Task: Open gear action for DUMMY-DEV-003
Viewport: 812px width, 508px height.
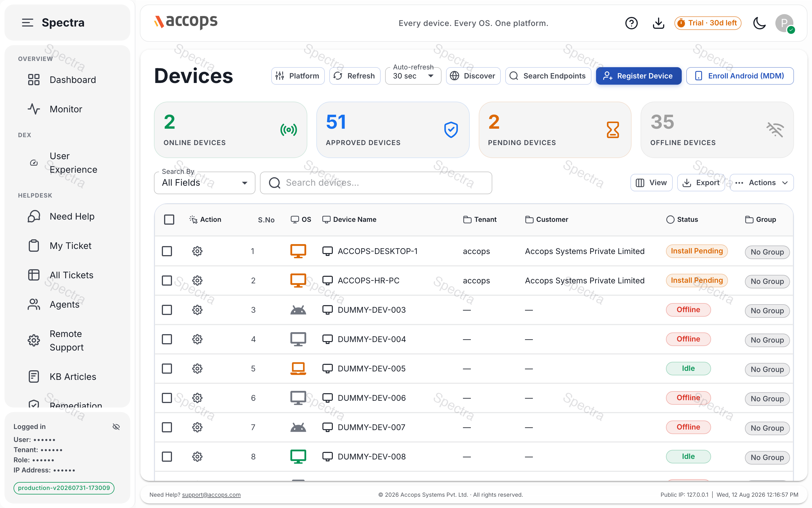Action: coord(197,310)
